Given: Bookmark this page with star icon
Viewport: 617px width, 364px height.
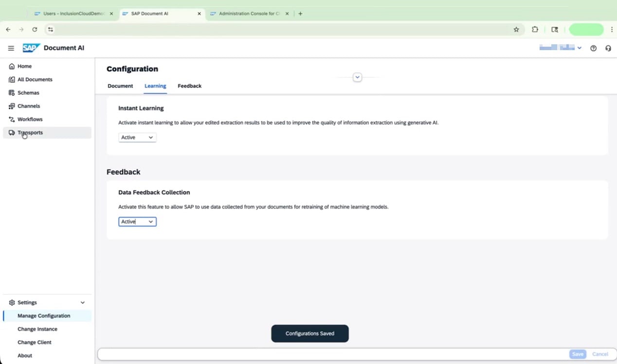Looking at the screenshot, I should (x=516, y=29).
